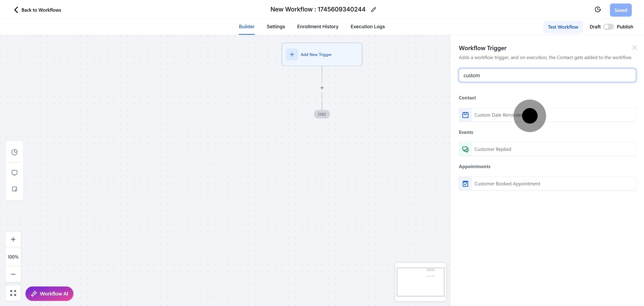Image resolution: width=644 pixels, height=306 pixels.
Task: Click the pencil icon to rename workflow
Action: 373,9
